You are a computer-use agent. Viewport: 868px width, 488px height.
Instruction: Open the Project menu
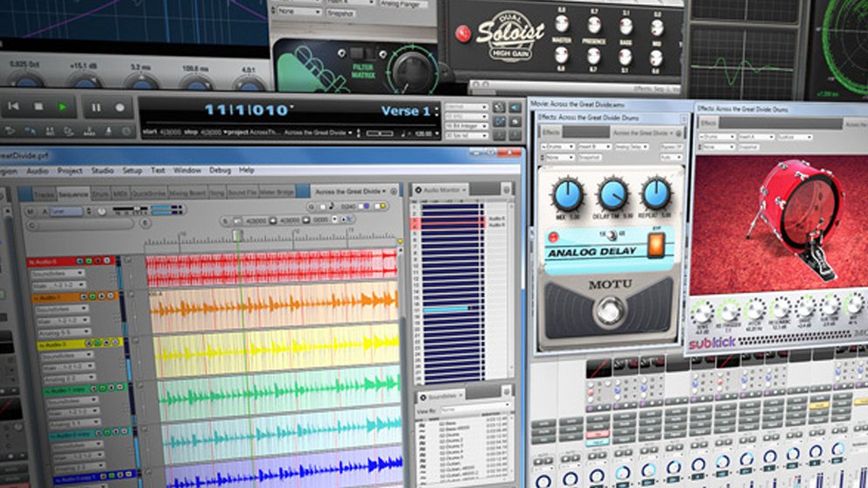(70, 171)
